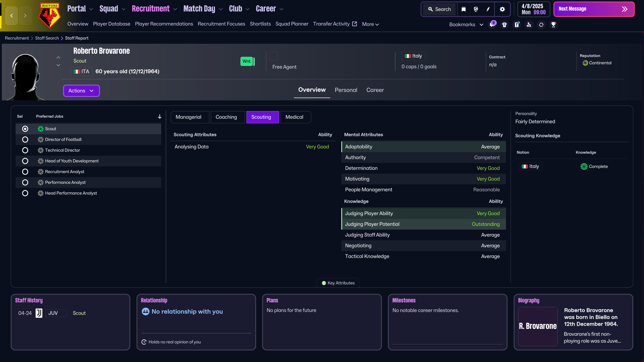Click the Next Message button

[x=594, y=9]
